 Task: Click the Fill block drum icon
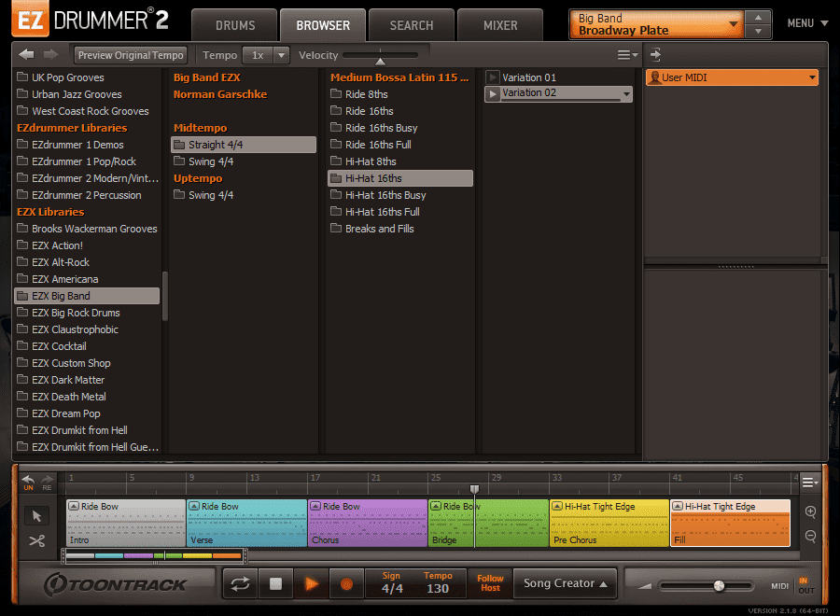coord(678,506)
